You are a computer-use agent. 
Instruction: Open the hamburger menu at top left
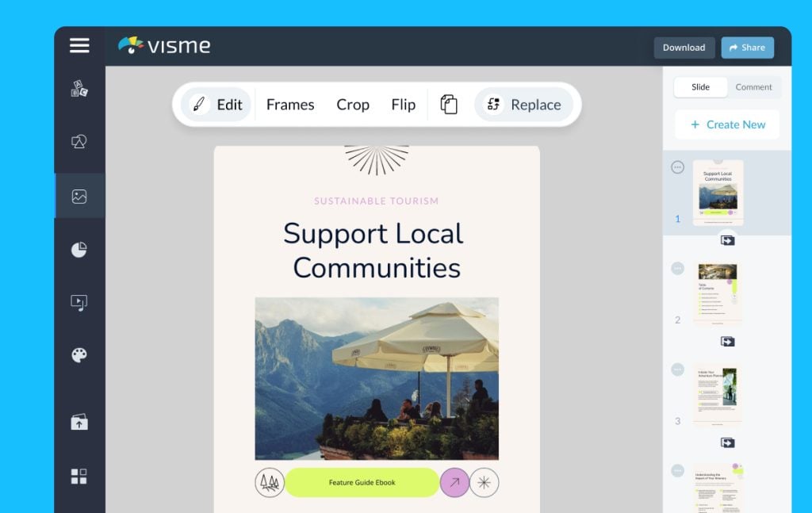(79, 46)
